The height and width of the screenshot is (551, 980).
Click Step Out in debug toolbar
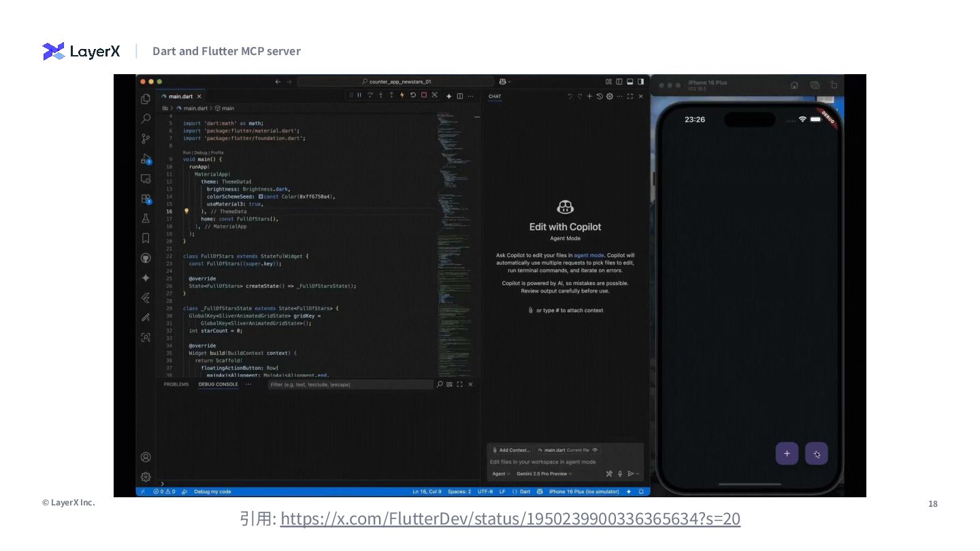tap(391, 95)
